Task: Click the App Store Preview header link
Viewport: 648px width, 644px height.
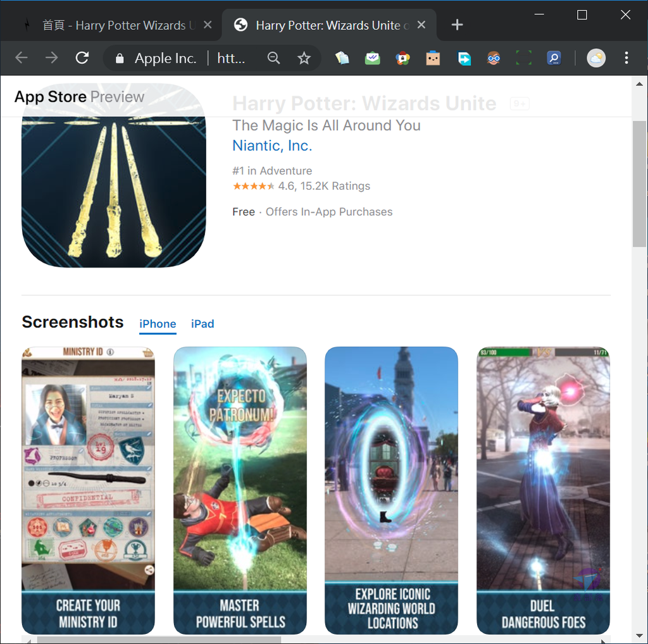Action: [79, 97]
